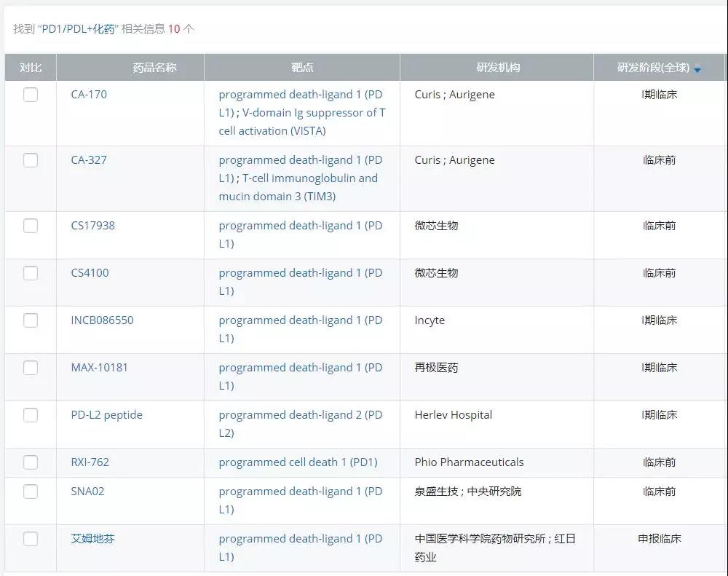This screenshot has height=576, width=728.
Task: Click the 研发阶段(全球) column header text
Action: coord(653,67)
